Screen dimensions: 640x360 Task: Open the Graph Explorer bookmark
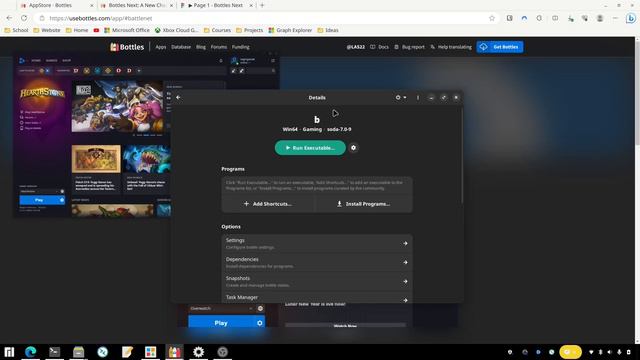290,30
